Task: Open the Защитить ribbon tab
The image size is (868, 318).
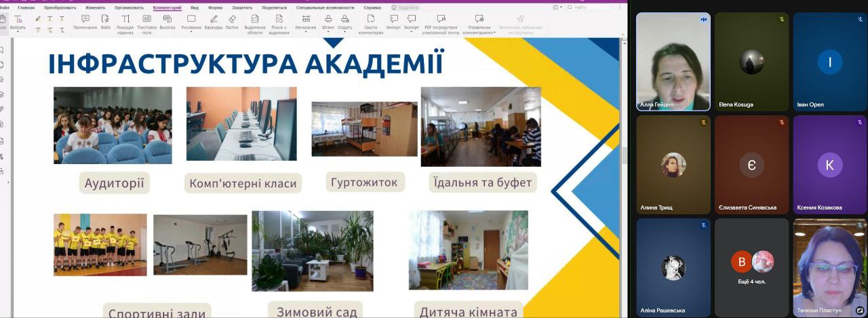Action: (x=241, y=7)
